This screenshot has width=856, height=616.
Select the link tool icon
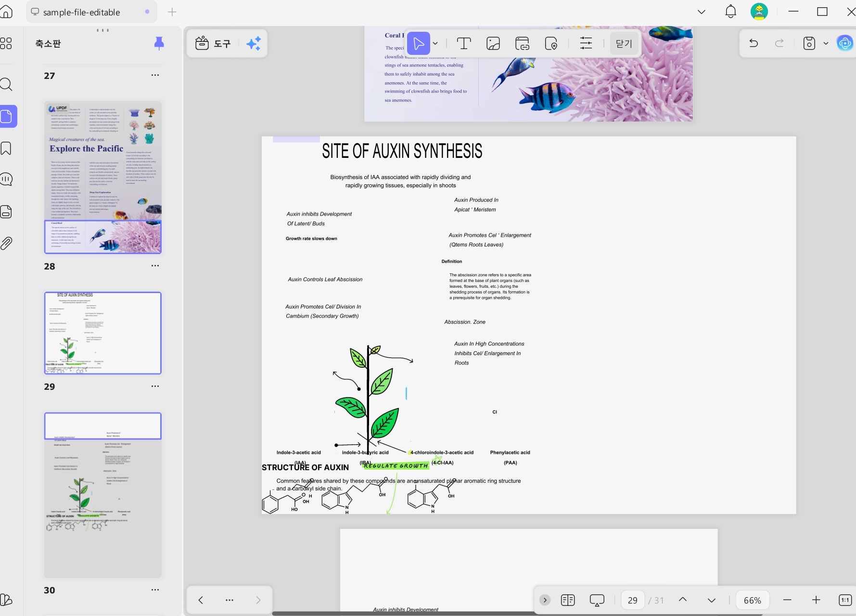(x=522, y=44)
